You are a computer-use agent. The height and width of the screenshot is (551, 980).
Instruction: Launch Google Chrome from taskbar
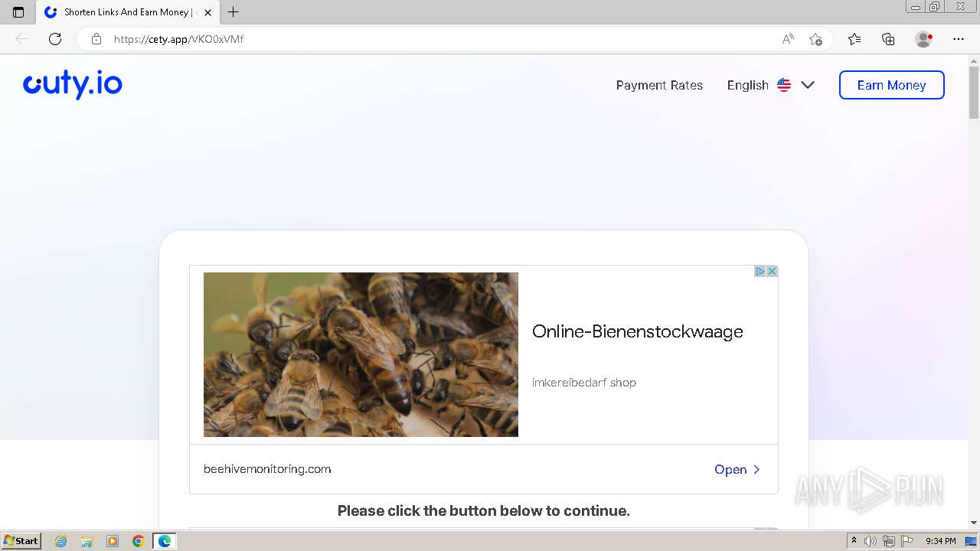point(139,541)
